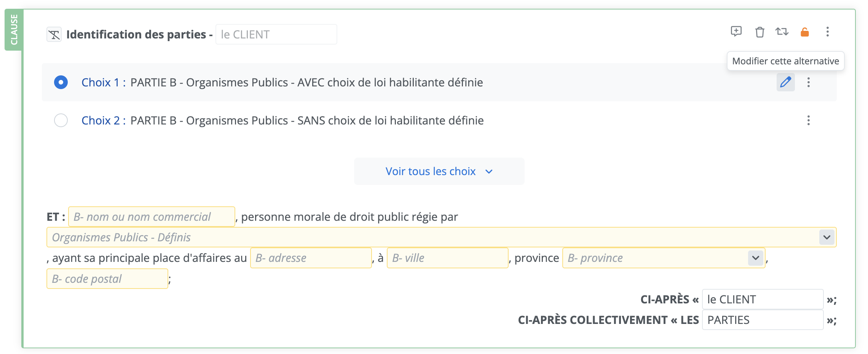Open the three-dot menu for Choix 1

pyautogui.click(x=808, y=82)
